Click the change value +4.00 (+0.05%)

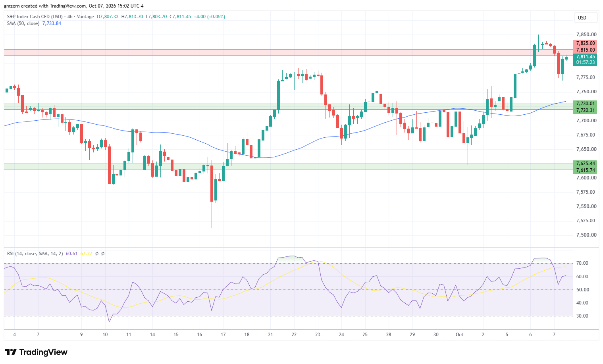[x=209, y=17]
